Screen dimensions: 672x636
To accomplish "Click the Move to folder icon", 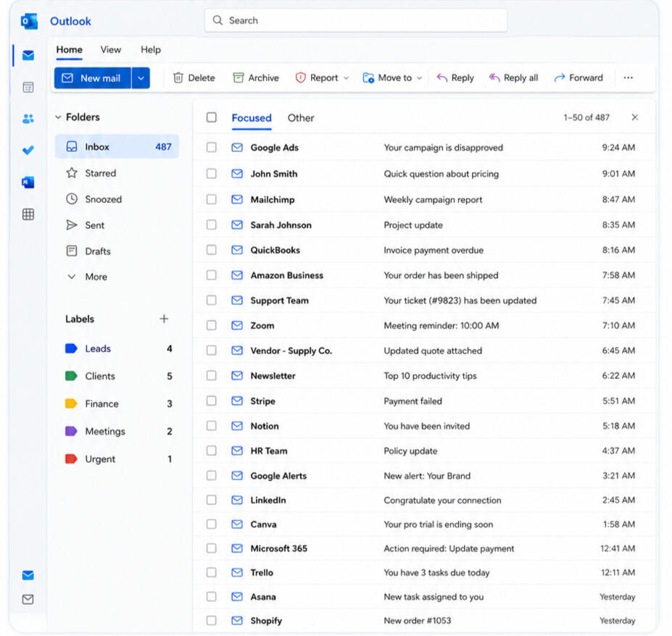I will tap(368, 78).
